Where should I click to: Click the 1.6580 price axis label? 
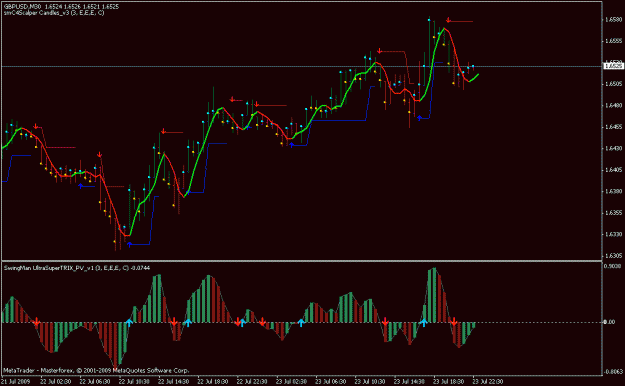coord(613,20)
